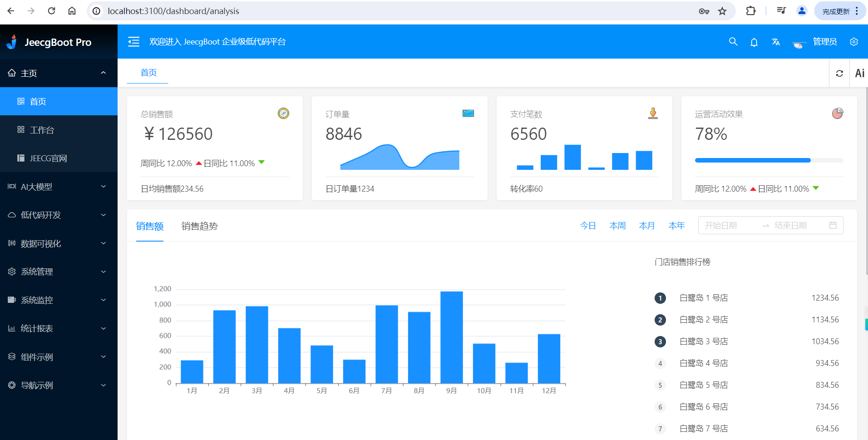Click the ¥ 126560 total sales value
Screen dimensions: 868x440
[178, 134]
